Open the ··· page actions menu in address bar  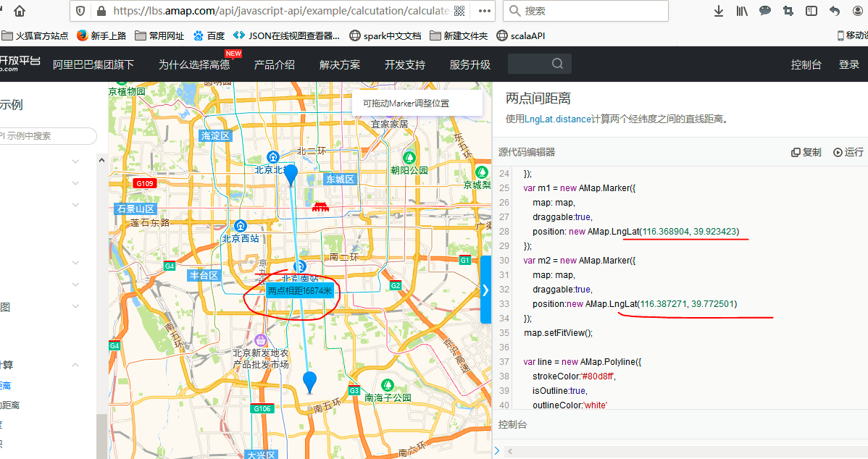point(484,11)
